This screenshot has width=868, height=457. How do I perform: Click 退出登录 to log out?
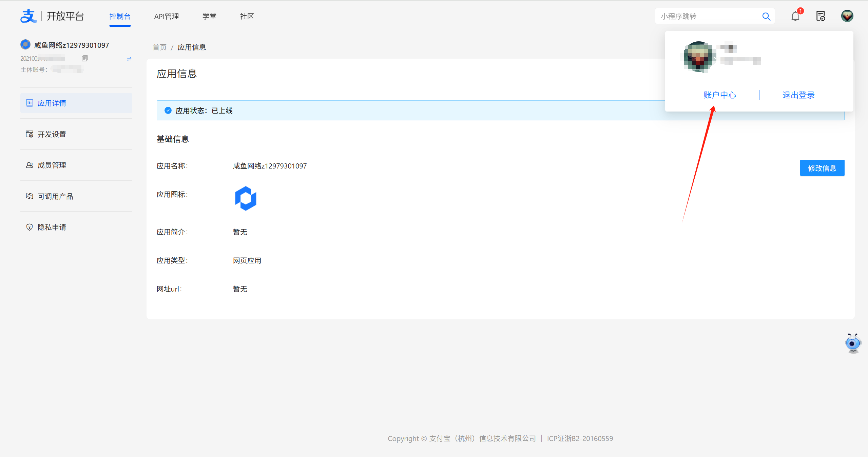pos(798,95)
